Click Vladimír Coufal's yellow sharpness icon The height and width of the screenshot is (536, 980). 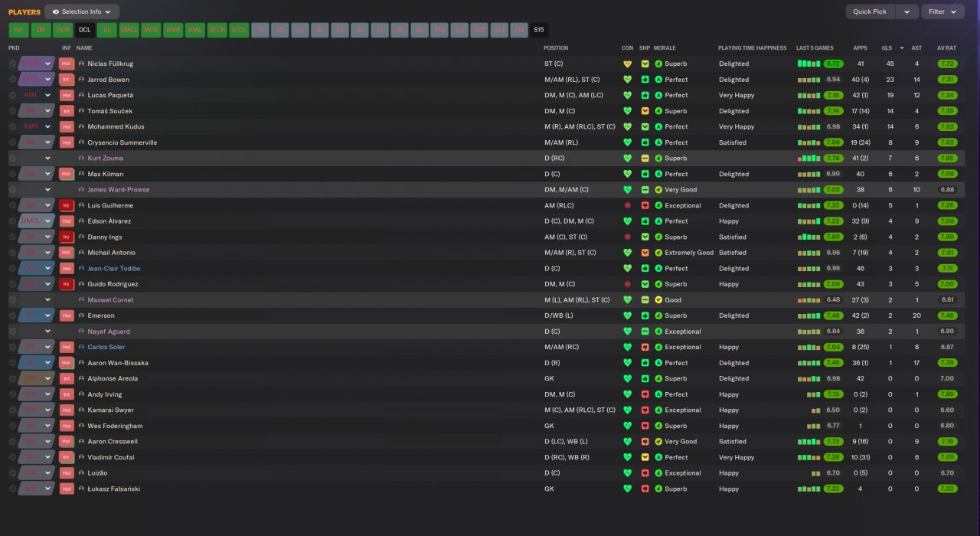[x=645, y=457]
